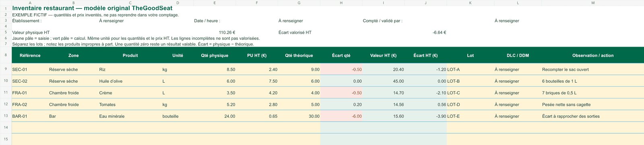This screenshot has height=145, width=644.
Task: Click the unit price '7.50'
Action: (x=257, y=81)
